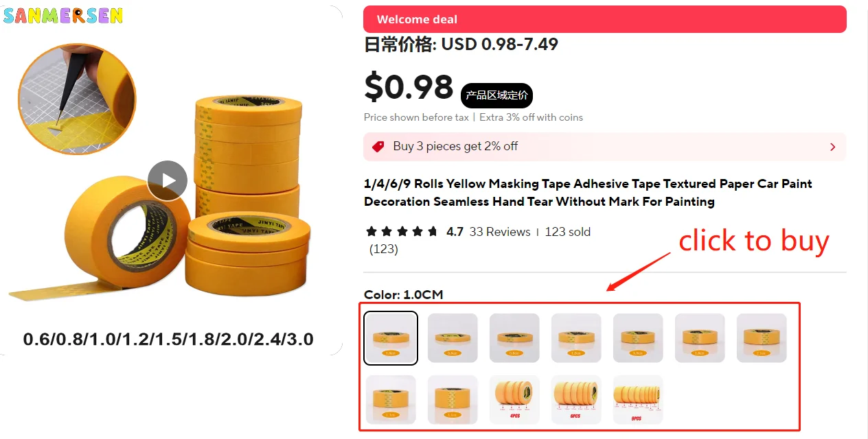Play the product video
The width and height of the screenshot is (868, 439).
click(x=168, y=181)
